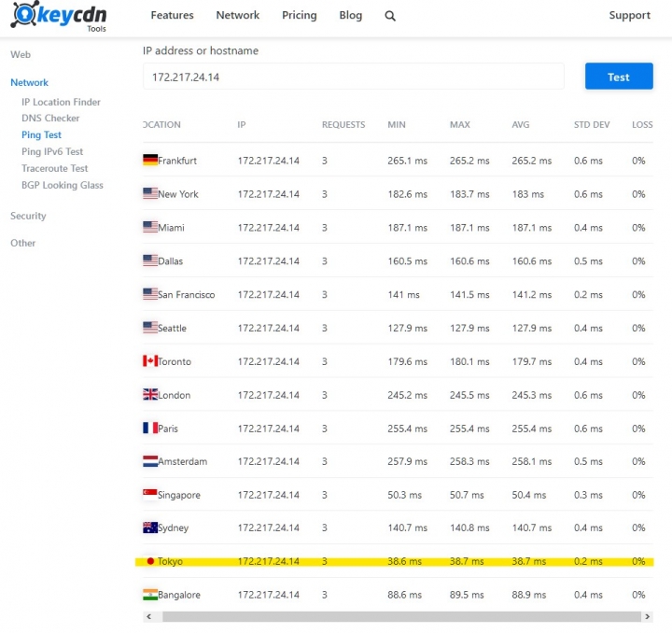Image resolution: width=672 pixels, height=633 pixels.
Task: Select Dallas min value 160.5 ms
Action: 407,261
